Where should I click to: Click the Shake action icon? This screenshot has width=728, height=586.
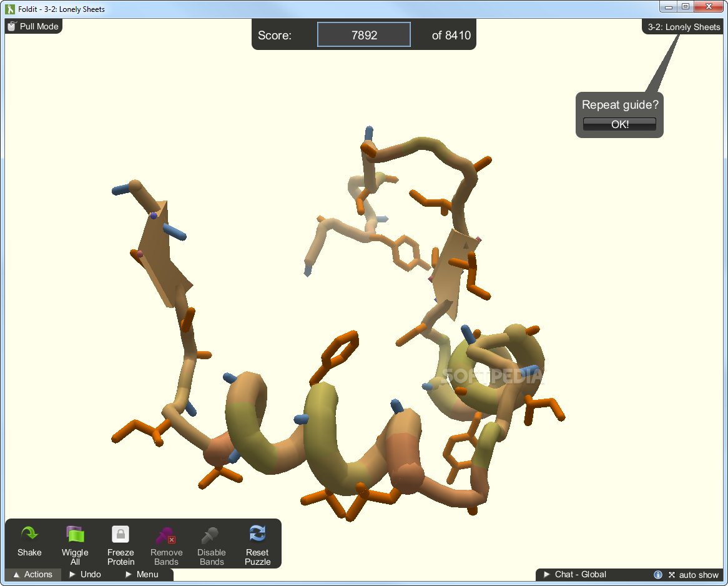(29, 534)
